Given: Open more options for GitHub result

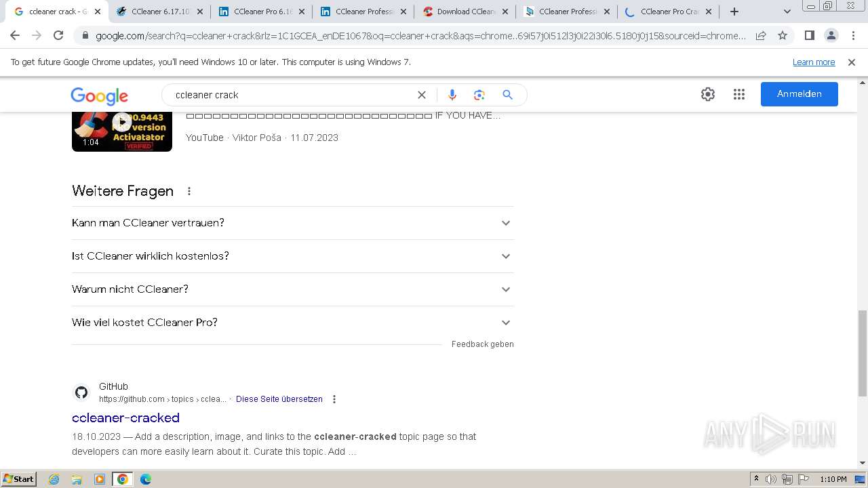Looking at the screenshot, I should (334, 399).
